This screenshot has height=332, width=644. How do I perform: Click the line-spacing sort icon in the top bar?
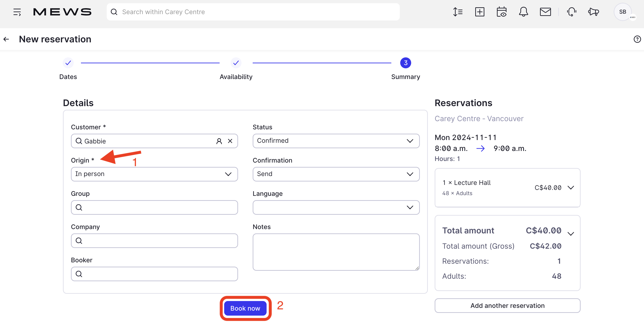[x=457, y=12]
